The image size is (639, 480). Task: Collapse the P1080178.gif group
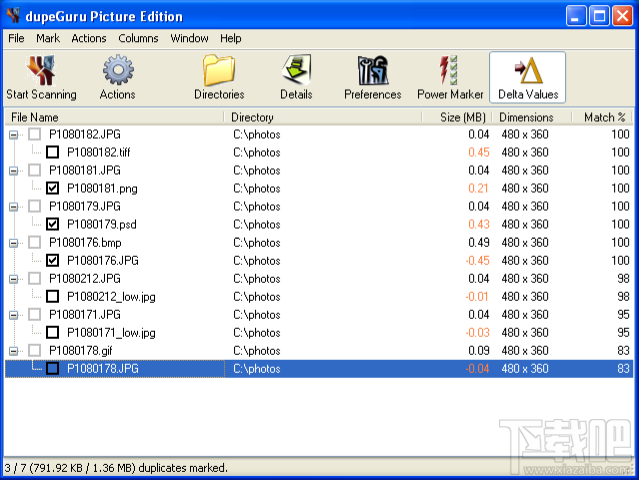point(13,351)
